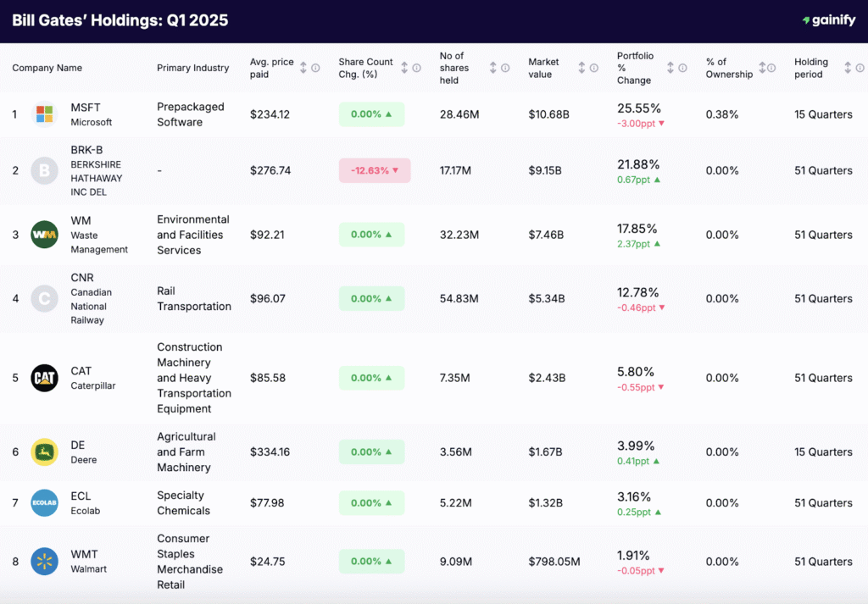
Task: Select the 5.80% portfolio value
Action: (x=636, y=372)
